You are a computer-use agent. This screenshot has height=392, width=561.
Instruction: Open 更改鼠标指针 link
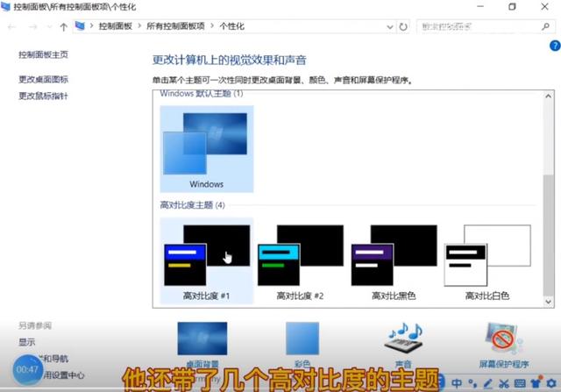[x=43, y=96]
